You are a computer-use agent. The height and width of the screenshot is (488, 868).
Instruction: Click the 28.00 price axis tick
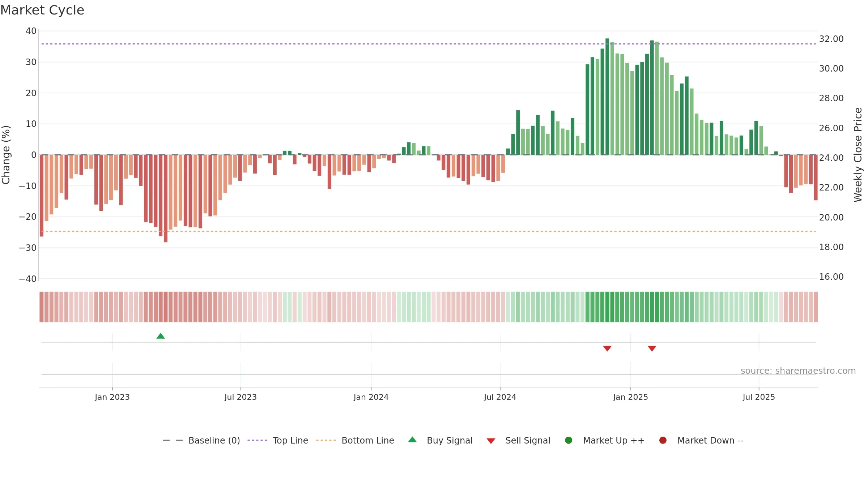click(x=831, y=98)
